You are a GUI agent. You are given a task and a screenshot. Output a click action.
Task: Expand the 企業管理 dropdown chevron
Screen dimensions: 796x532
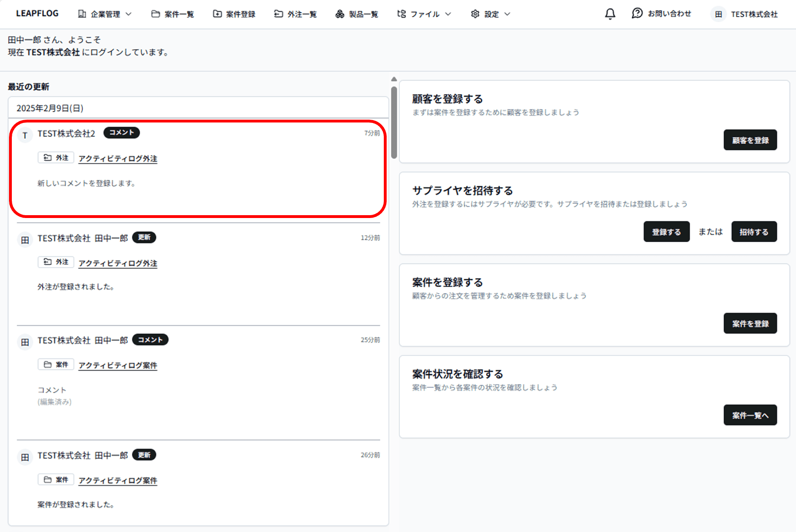(128, 14)
